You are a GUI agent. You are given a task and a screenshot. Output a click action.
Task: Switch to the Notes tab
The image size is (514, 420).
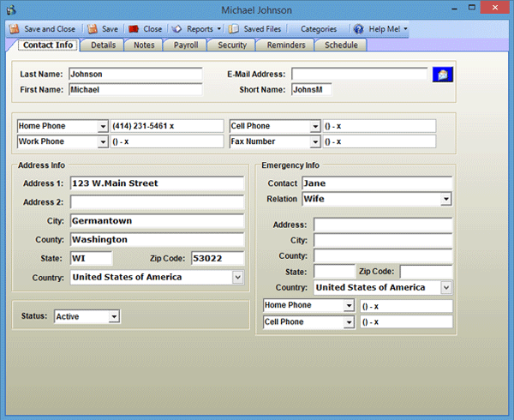point(144,45)
